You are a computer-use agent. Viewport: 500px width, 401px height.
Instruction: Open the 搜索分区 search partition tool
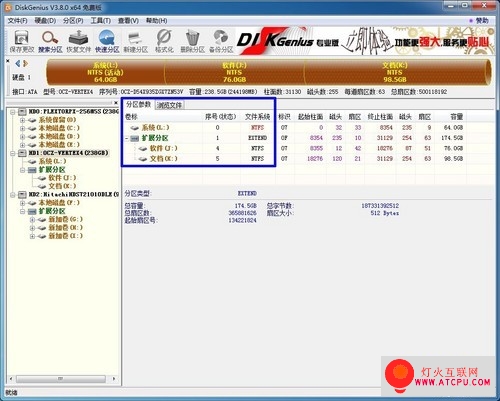(x=50, y=41)
